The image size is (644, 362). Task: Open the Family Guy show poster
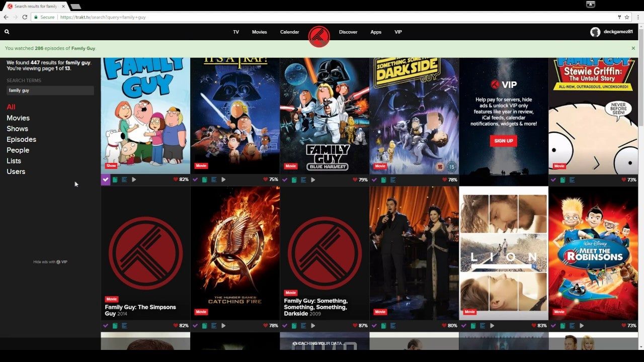[x=145, y=116]
